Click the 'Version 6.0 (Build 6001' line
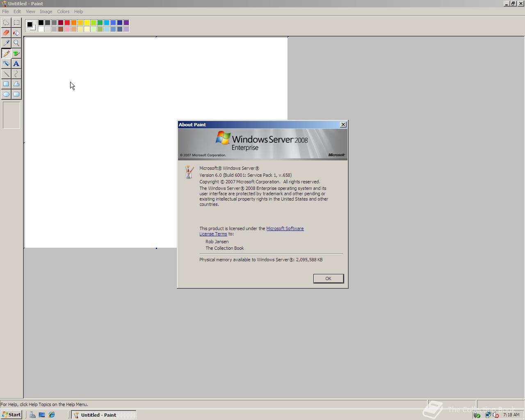This screenshot has height=420, width=525. tap(246, 175)
